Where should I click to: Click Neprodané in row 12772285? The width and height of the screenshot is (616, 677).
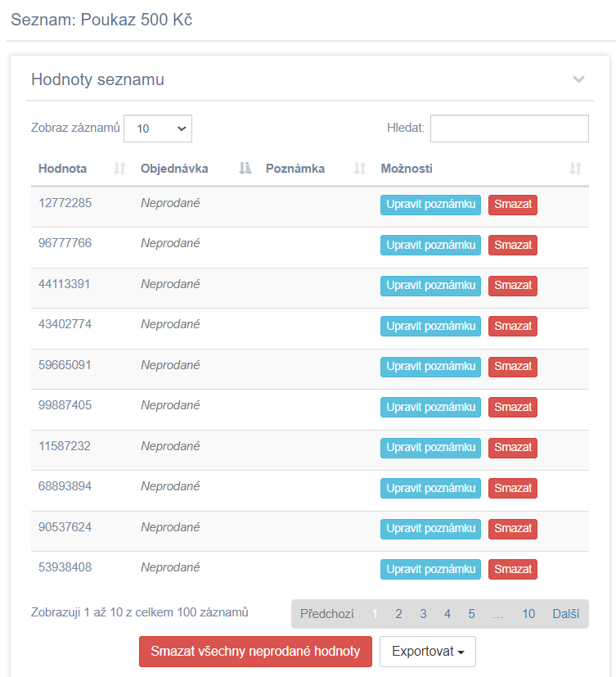170,203
